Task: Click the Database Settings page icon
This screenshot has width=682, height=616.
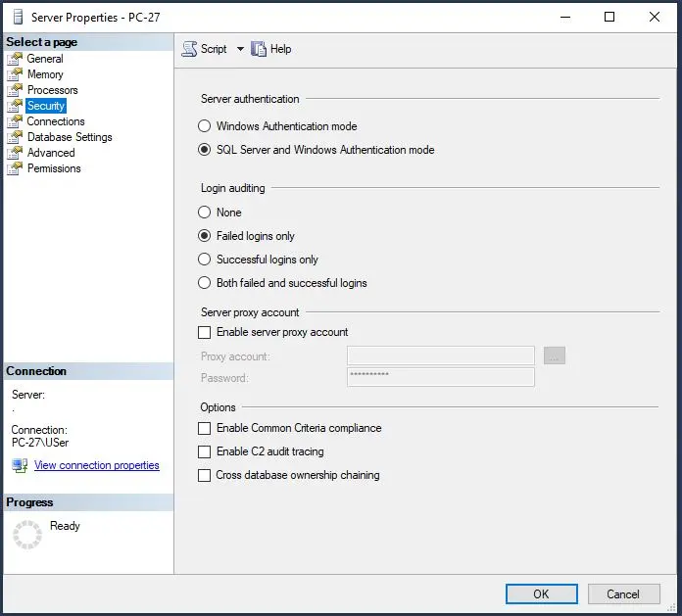Action: (x=15, y=137)
